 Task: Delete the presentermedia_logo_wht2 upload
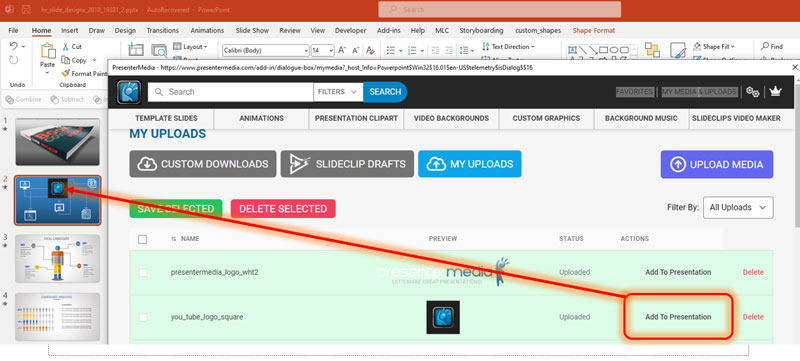point(753,272)
